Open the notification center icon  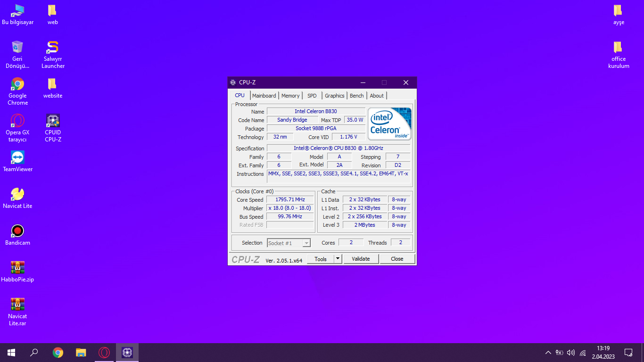coord(628,353)
